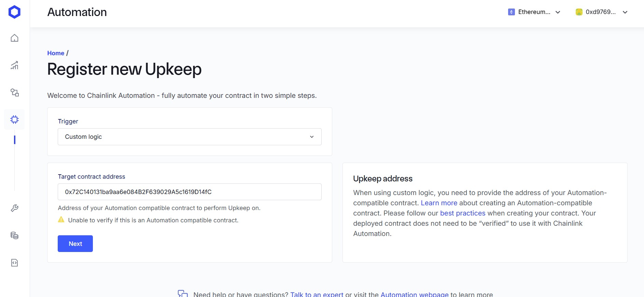Open the shapes sidebar icon below chart

click(x=14, y=92)
